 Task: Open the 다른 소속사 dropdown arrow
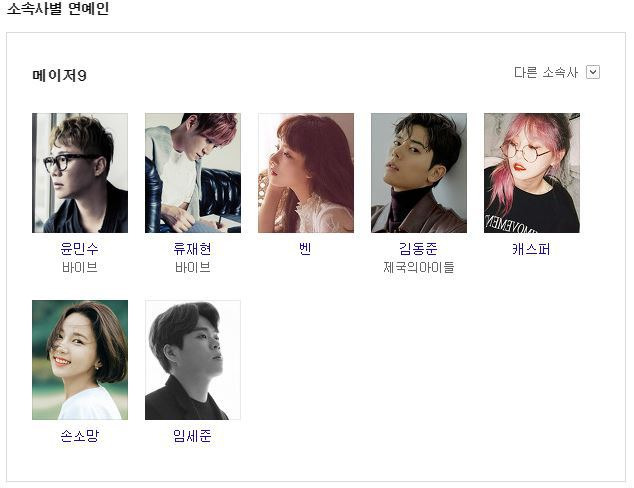(x=593, y=72)
